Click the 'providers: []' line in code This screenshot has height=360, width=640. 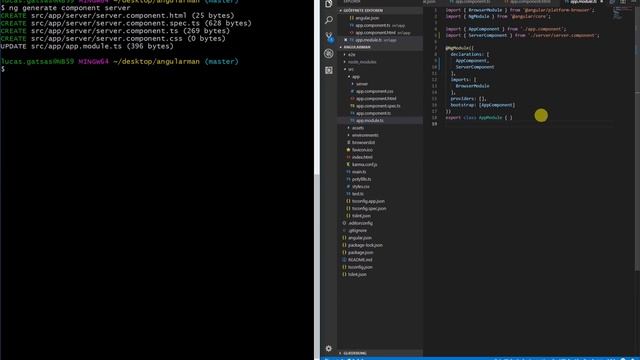(469, 99)
